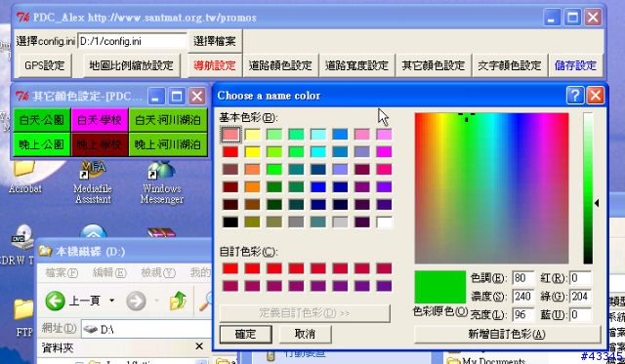Select the white basic color swatch

point(384,222)
